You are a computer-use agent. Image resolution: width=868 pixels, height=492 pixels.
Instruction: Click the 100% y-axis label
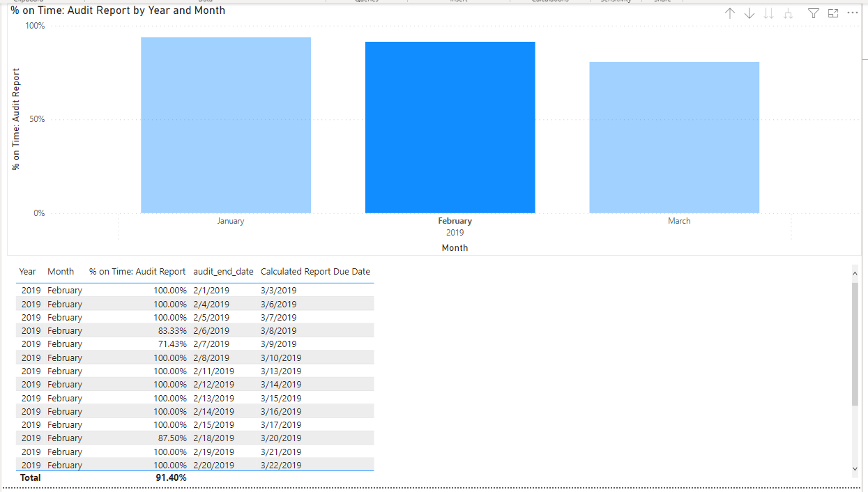click(x=35, y=26)
